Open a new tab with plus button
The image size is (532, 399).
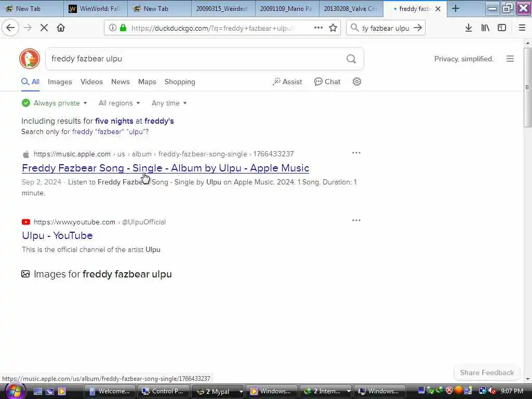(x=456, y=9)
